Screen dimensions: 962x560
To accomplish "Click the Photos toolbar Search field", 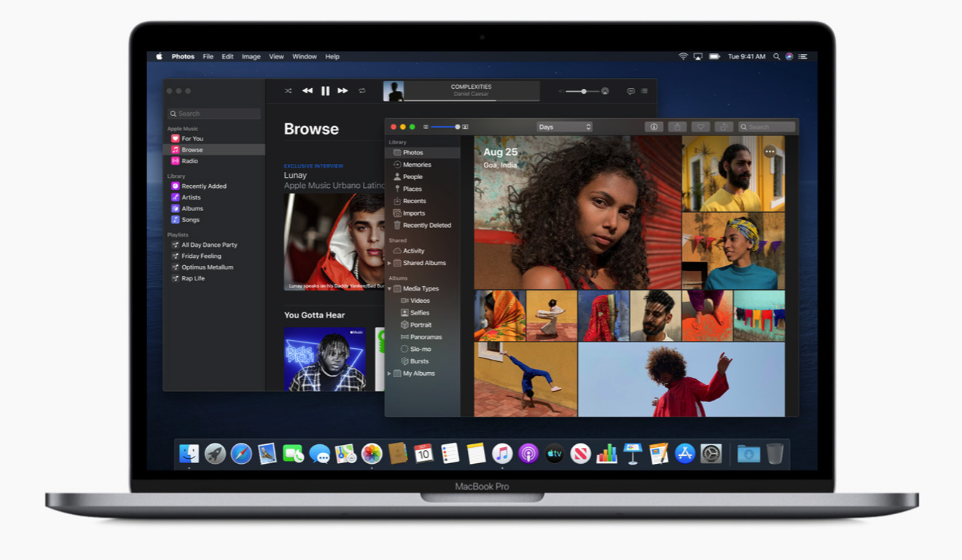I will (x=766, y=127).
